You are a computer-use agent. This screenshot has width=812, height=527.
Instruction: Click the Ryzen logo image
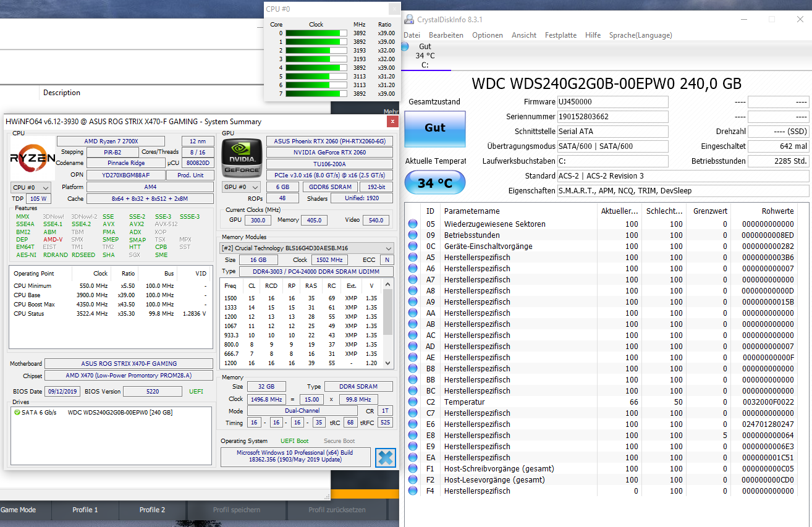point(33,158)
